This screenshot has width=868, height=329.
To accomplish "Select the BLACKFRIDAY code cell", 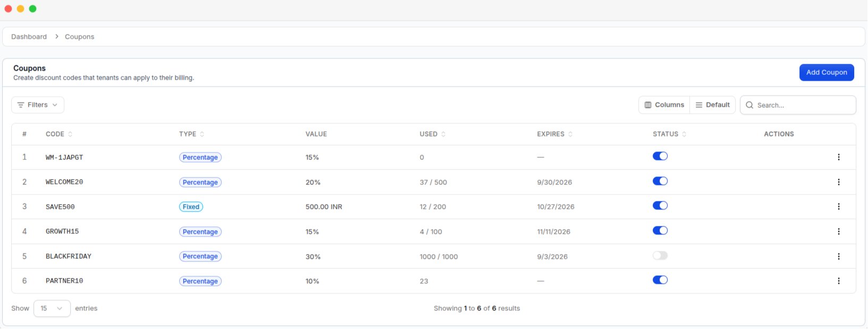I will point(69,257).
